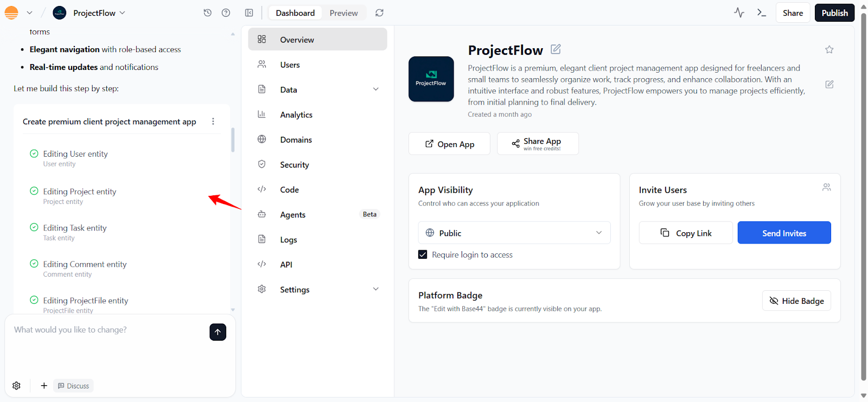Open the Analytics sidebar item
Screen dimensions: 868x402
click(318, 114)
